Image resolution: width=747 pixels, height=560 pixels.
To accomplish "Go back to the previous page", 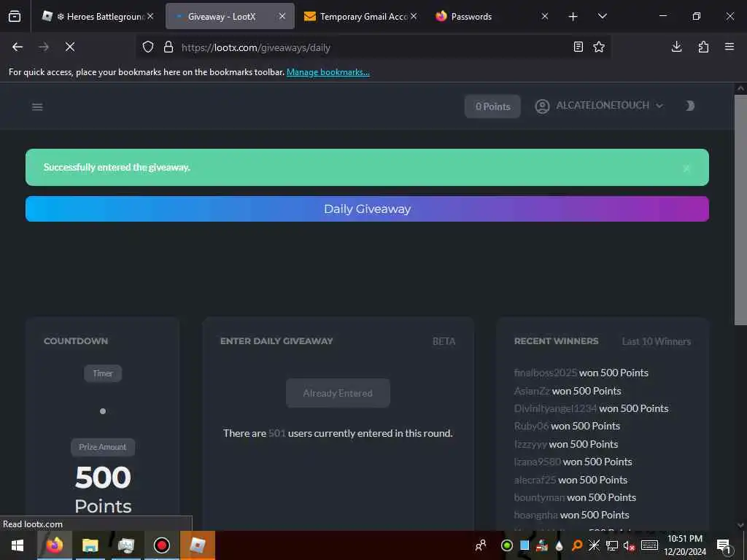I will pyautogui.click(x=18, y=47).
